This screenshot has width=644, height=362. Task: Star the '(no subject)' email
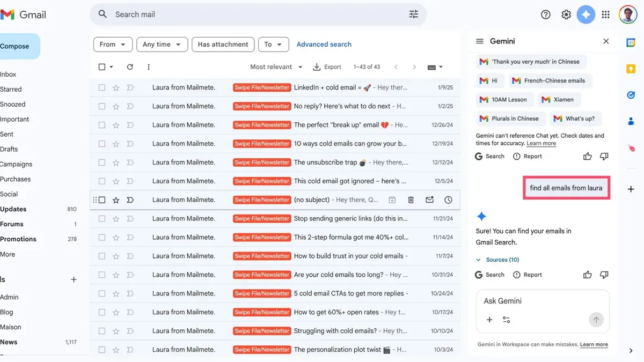point(116,200)
